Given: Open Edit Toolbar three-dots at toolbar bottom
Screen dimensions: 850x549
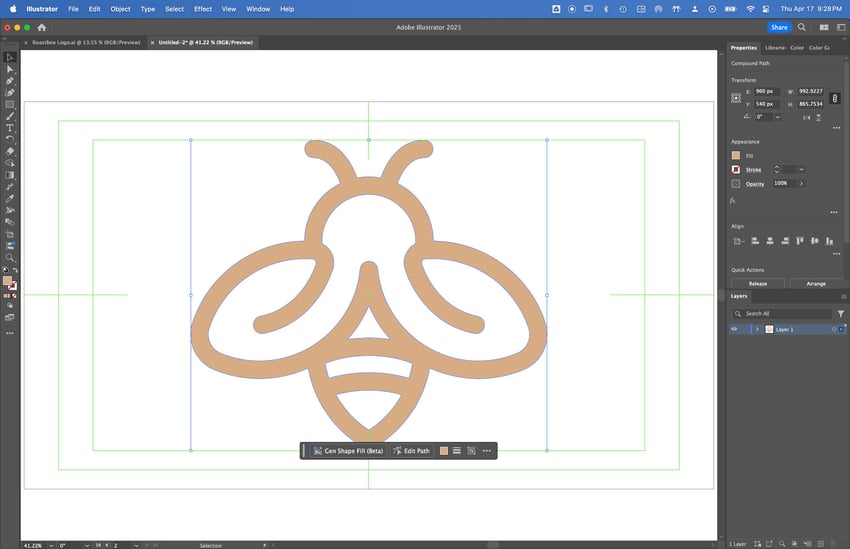Looking at the screenshot, I should (10, 333).
